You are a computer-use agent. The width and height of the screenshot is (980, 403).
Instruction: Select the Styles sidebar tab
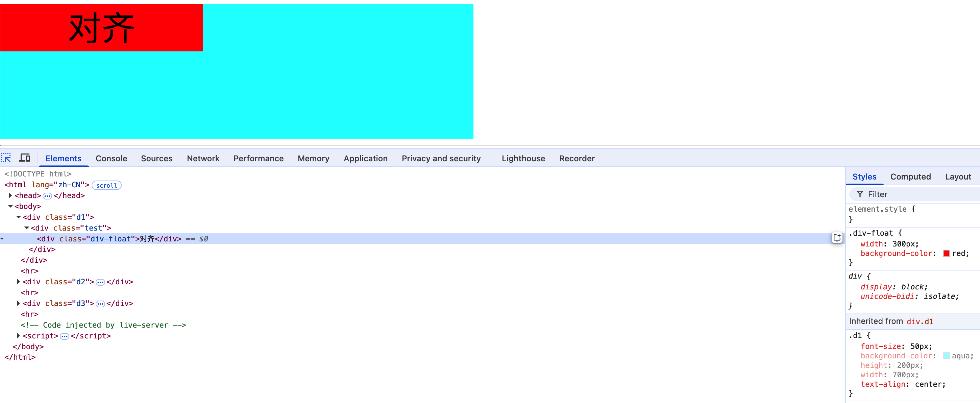[x=864, y=176]
